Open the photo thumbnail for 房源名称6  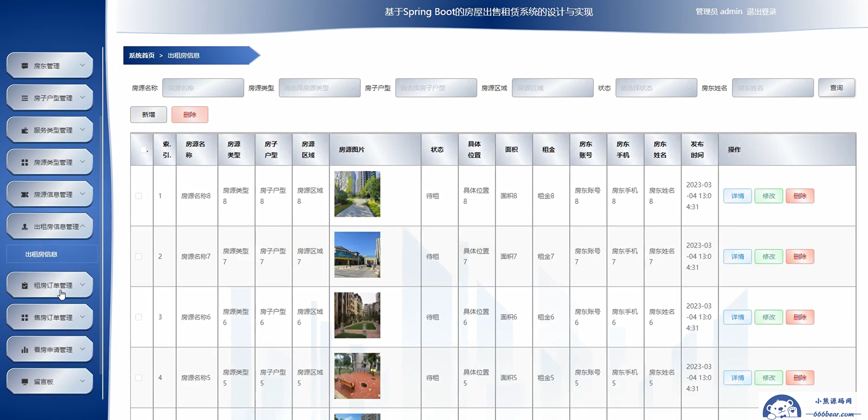pyautogui.click(x=357, y=315)
